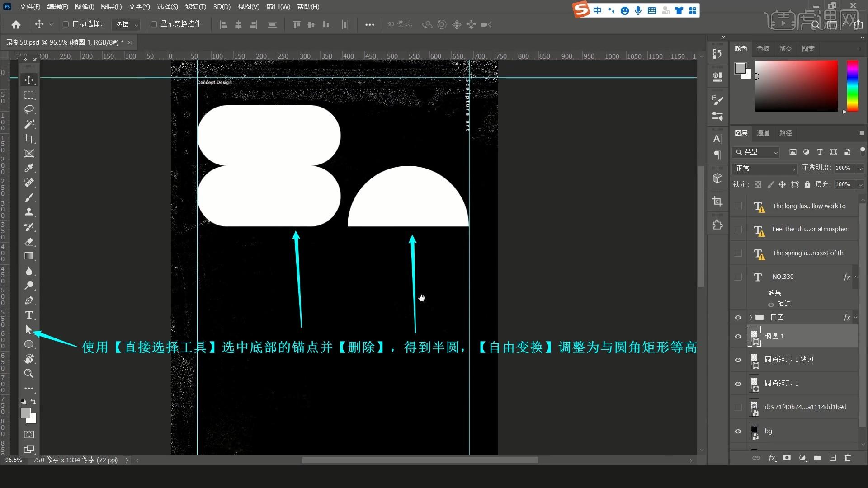Select the Lasso tool
This screenshot has height=488, width=868.
[29, 109]
